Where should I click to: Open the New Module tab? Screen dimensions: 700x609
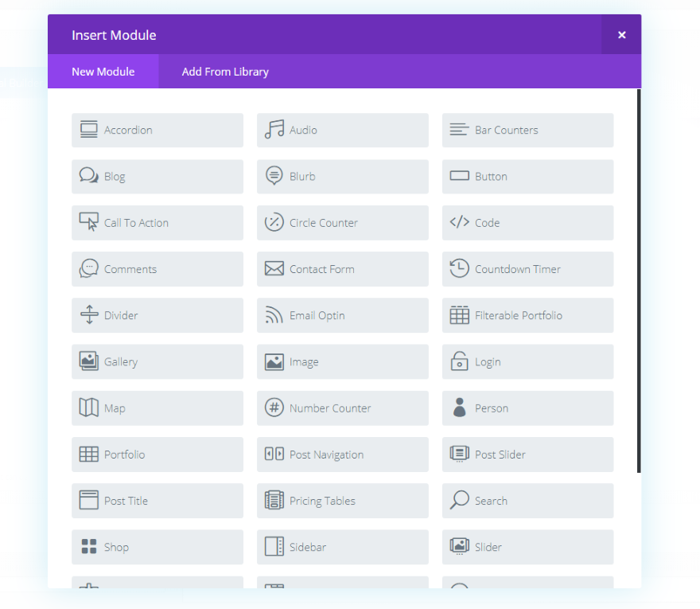(x=103, y=72)
